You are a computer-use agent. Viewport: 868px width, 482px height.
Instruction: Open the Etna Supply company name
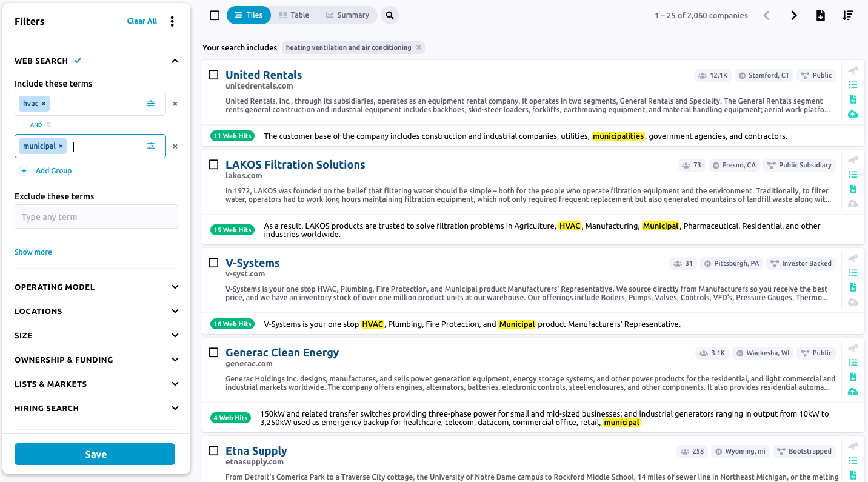coord(256,450)
